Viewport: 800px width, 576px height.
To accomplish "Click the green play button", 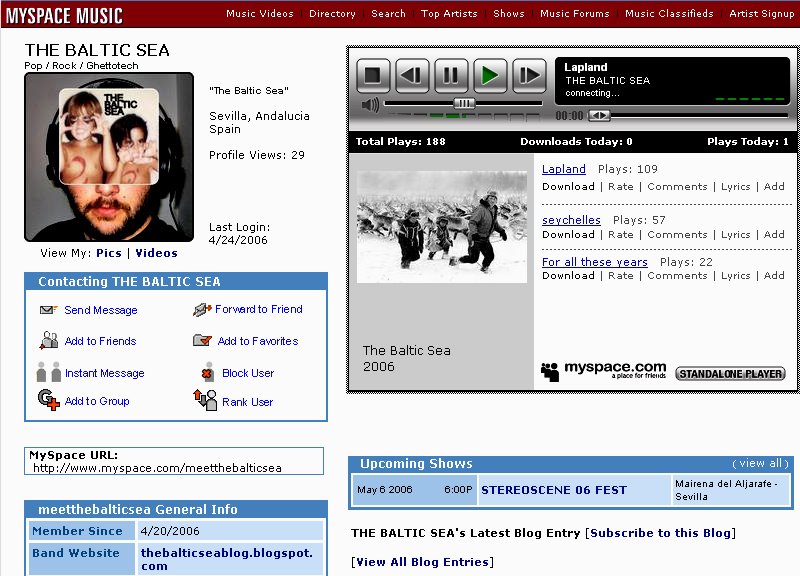I will (490, 76).
